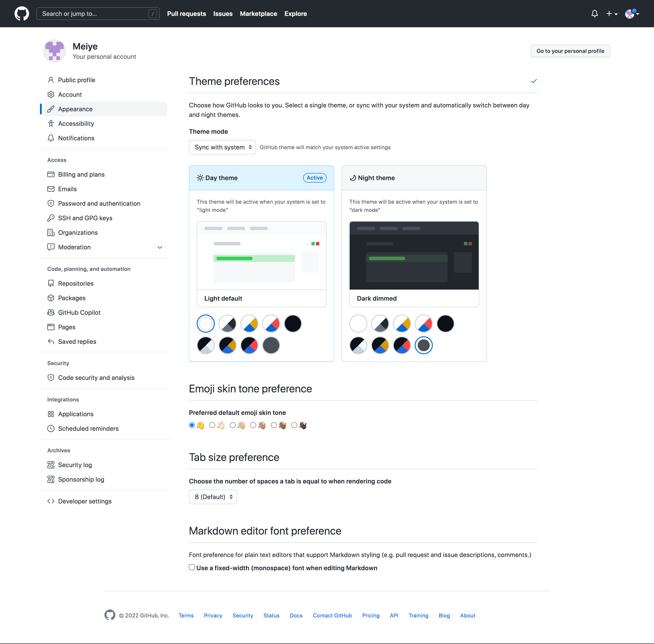Select the medium-dark emoji skin tone
This screenshot has height=644, width=654.
click(274, 425)
